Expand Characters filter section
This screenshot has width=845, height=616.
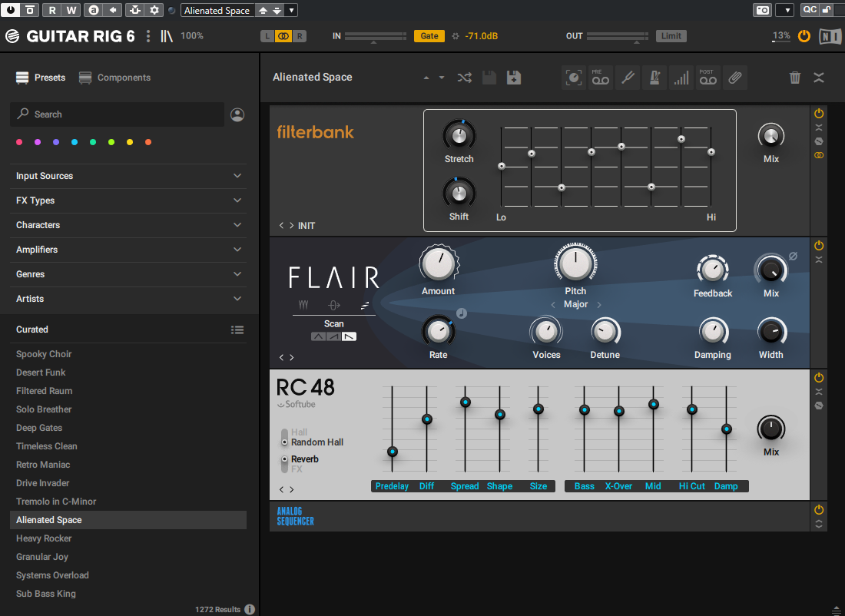click(x=128, y=225)
